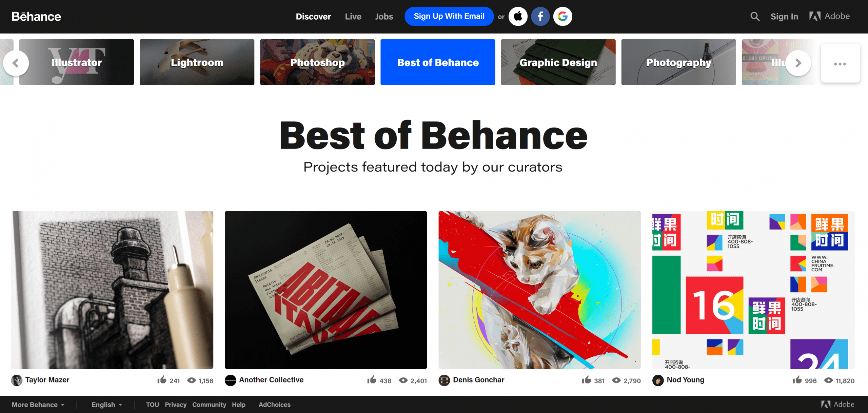The image size is (868, 413).
Task: Show next categories with right arrow
Action: point(798,63)
